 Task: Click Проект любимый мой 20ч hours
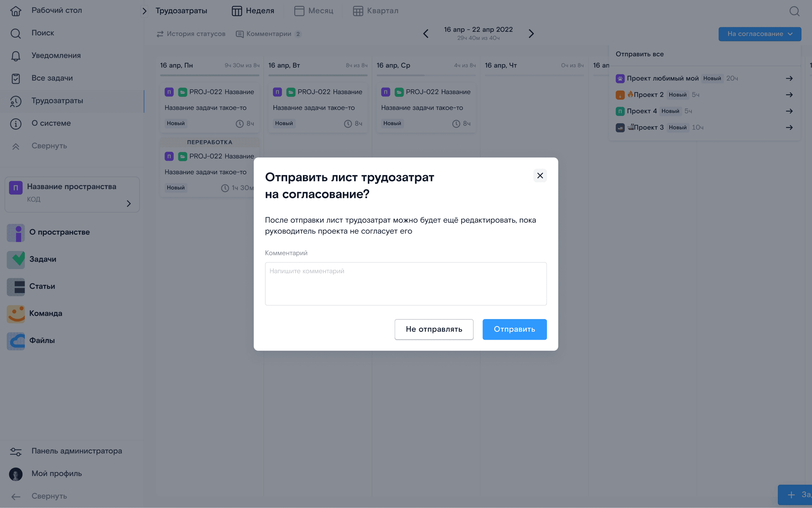732,78
